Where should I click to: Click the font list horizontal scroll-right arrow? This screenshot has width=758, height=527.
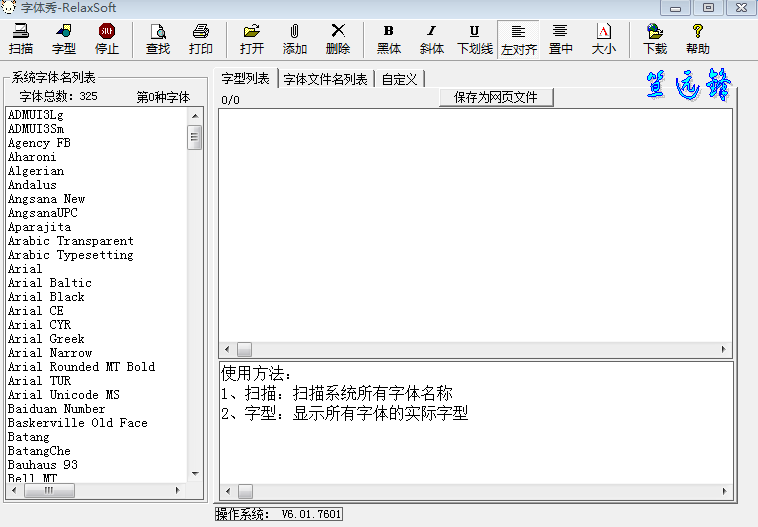[178, 490]
